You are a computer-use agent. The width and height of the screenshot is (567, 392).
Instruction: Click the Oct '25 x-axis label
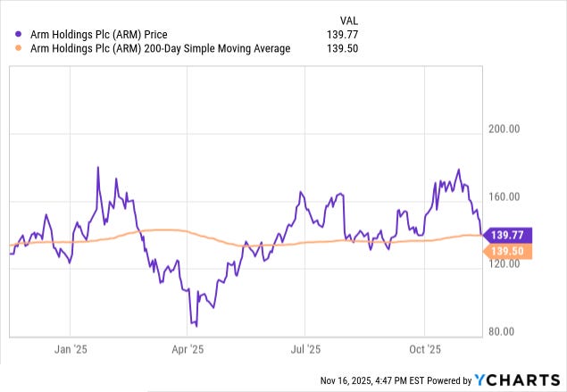(x=425, y=349)
